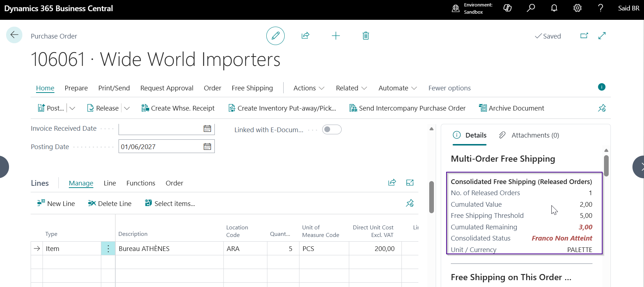The width and height of the screenshot is (644, 287).
Task: Click Send Intercompany Purchase Order
Action: [407, 108]
